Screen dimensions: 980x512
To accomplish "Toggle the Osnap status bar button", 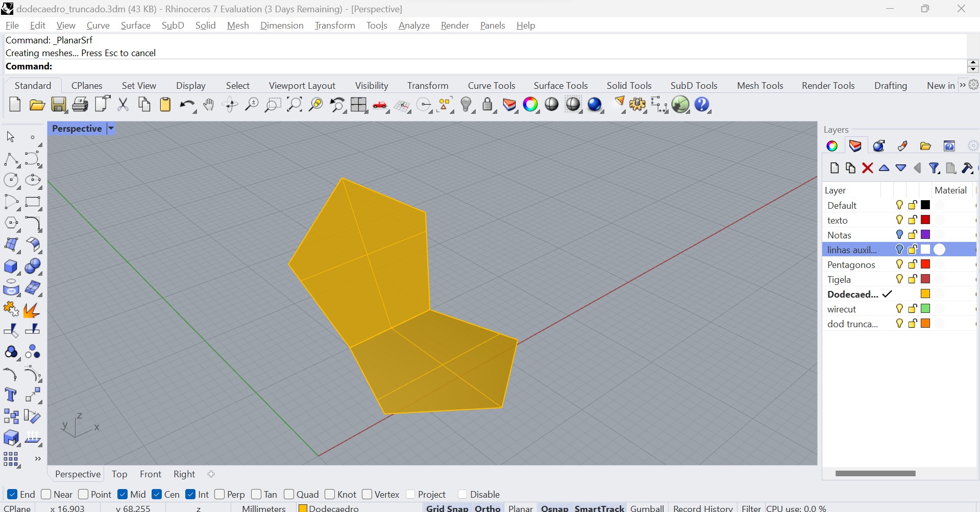I will point(555,508).
